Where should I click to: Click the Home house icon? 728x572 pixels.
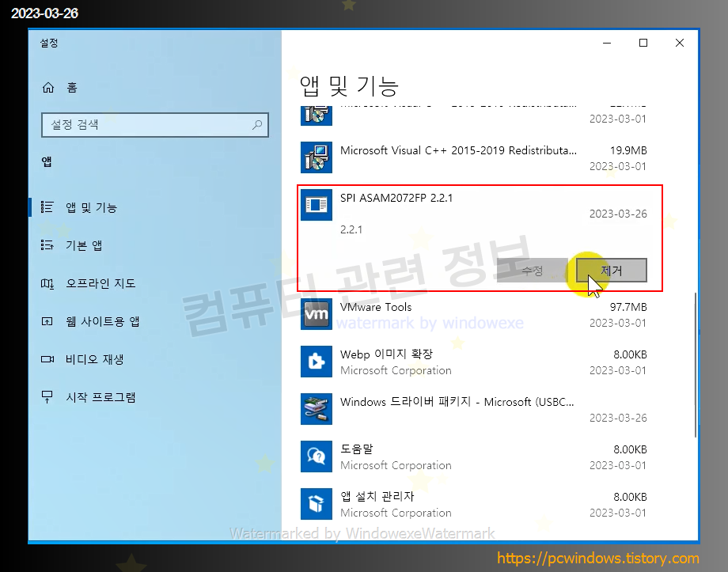(x=48, y=87)
